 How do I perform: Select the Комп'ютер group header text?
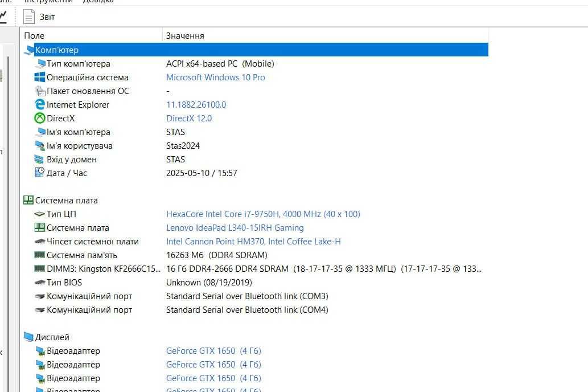click(57, 50)
